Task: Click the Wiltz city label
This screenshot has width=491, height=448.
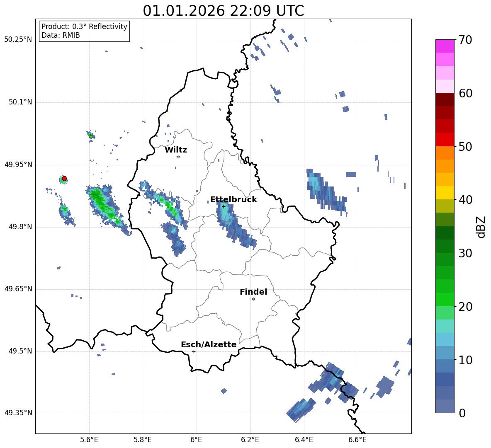Action: click(176, 150)
